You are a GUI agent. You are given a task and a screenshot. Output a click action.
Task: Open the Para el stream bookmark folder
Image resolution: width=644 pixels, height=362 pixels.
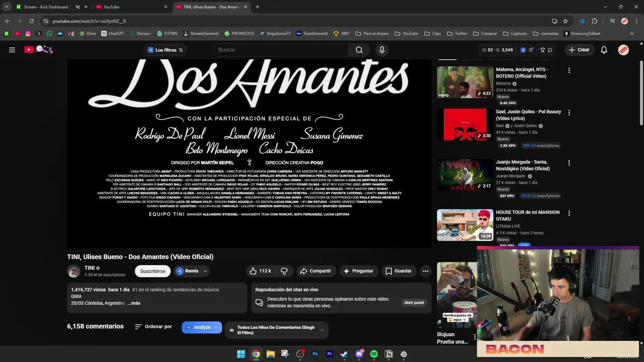point(372,34)
